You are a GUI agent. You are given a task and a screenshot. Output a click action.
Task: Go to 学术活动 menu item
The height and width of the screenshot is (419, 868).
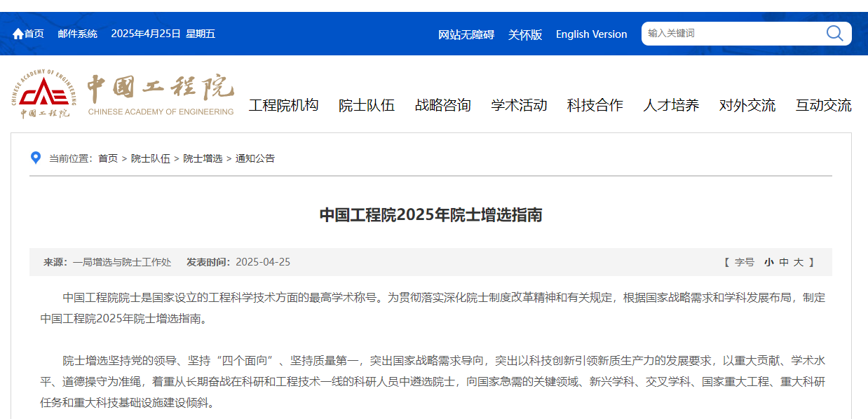tap(519, 105)
